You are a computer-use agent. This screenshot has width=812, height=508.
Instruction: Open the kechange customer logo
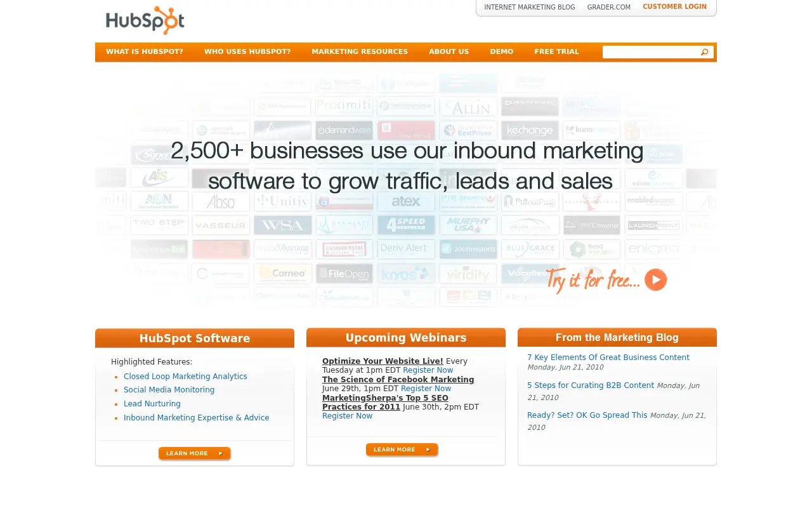(x=530, y=131)
